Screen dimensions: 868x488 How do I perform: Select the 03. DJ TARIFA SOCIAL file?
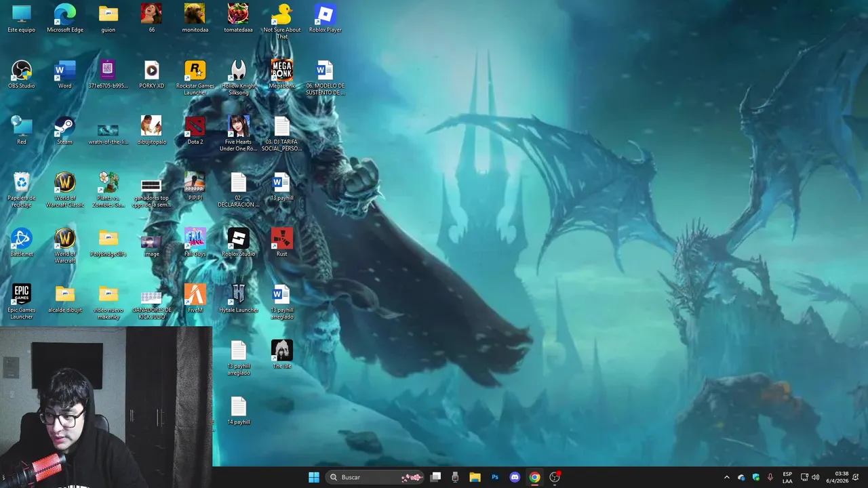[282, 134]
